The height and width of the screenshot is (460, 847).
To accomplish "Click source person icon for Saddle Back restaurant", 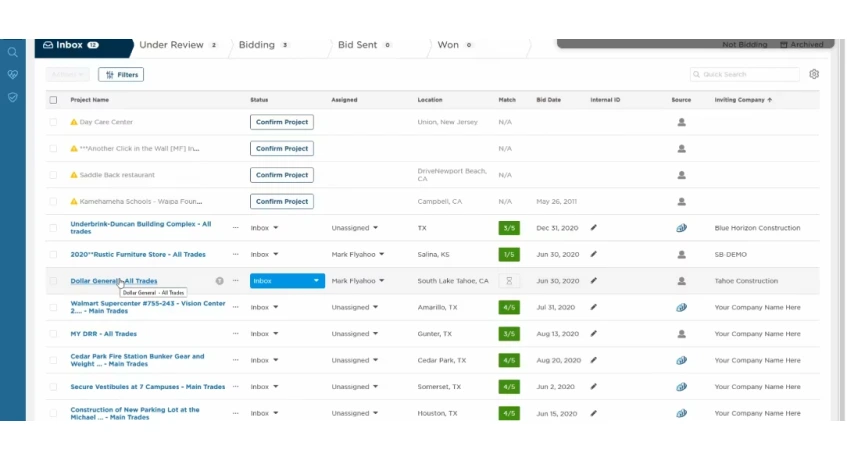I will click(x=681, y=175).
